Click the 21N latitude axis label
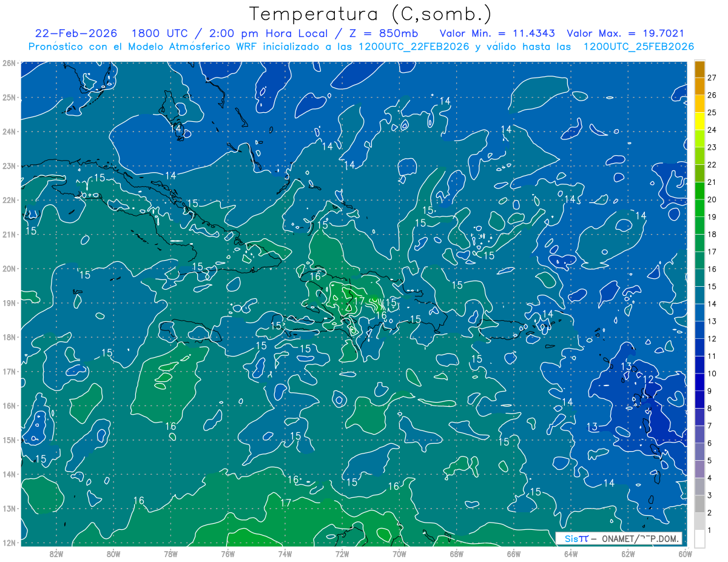728x562 pixels. point(8,234)
